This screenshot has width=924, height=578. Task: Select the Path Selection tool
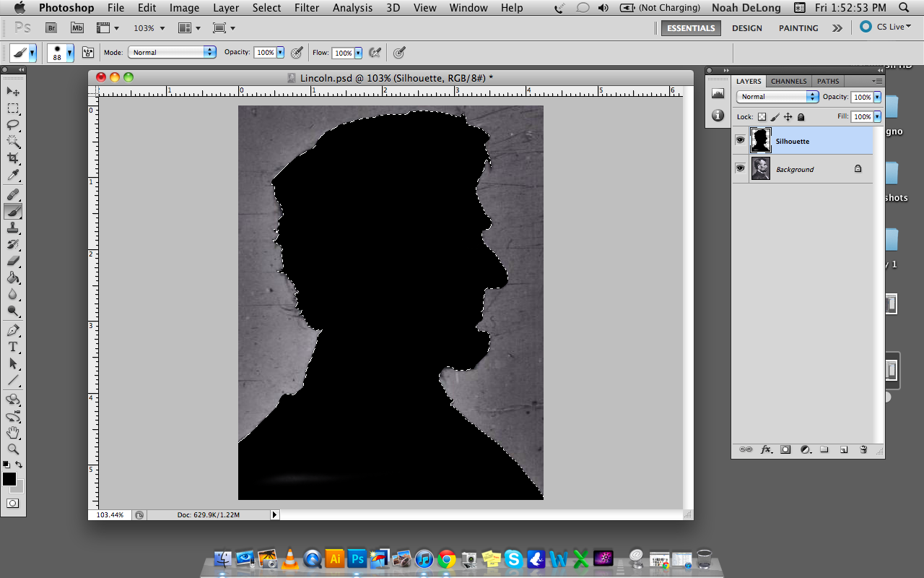pyautogui.click(x=13, y=363)
